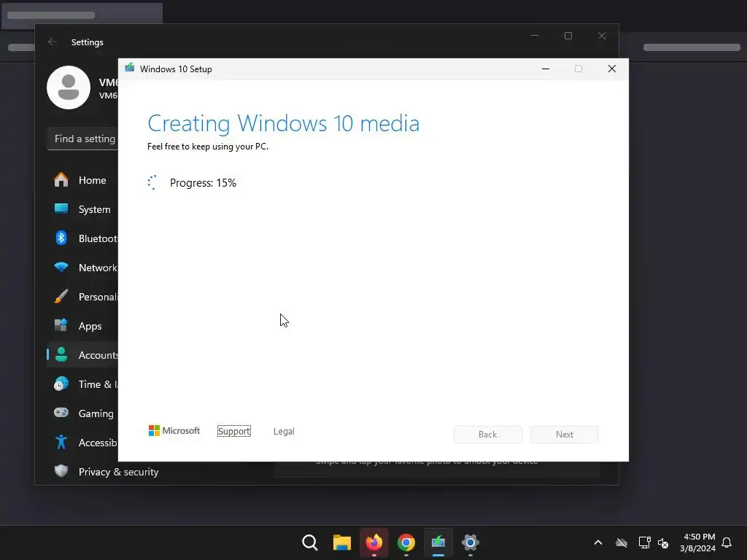Open File Explorer from taskbar
The height and width of the screenshot is (560, 747).
point(341,542)
